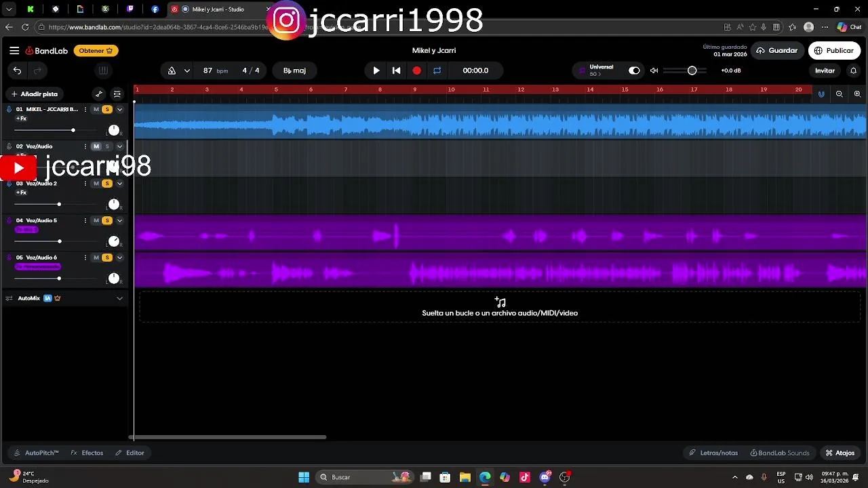The width and height of the screenshot is (868, 488).
Task: Solo track 03 Voz/Audio 2
Action: (107, 184)
